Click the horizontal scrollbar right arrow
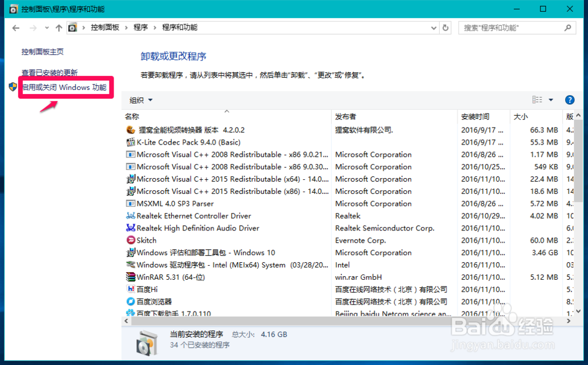 [x=569, y=321]
